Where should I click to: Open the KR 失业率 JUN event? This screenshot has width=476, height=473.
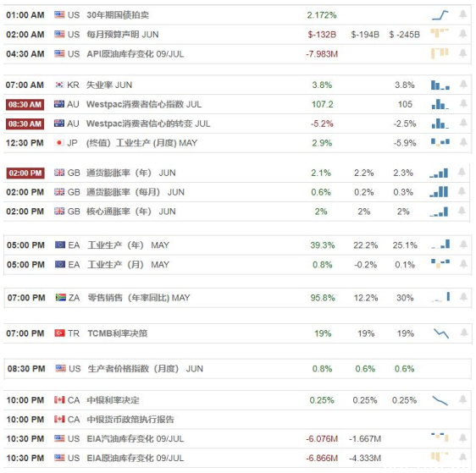pos(109,85)
